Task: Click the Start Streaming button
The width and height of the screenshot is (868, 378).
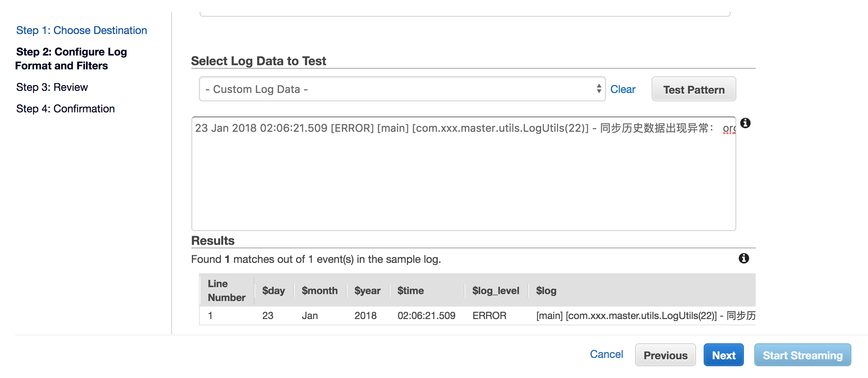Action: (802, 355)
